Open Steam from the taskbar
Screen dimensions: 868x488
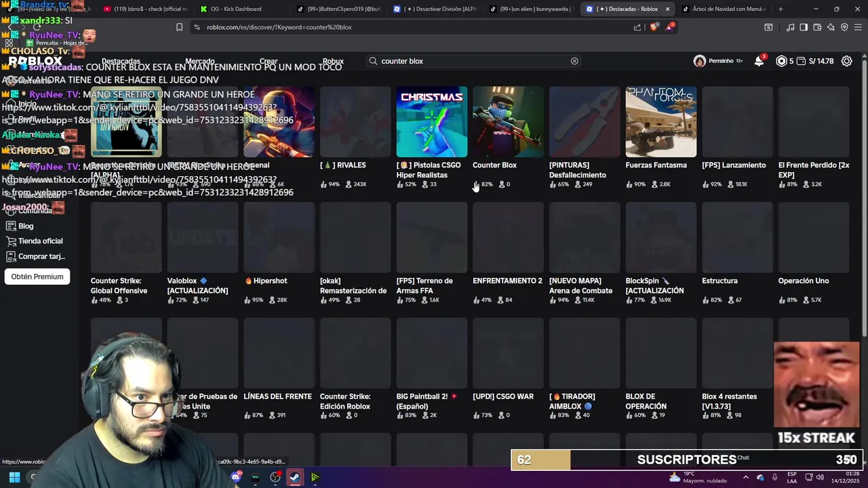pyautogui.click(x=295, y=477)
